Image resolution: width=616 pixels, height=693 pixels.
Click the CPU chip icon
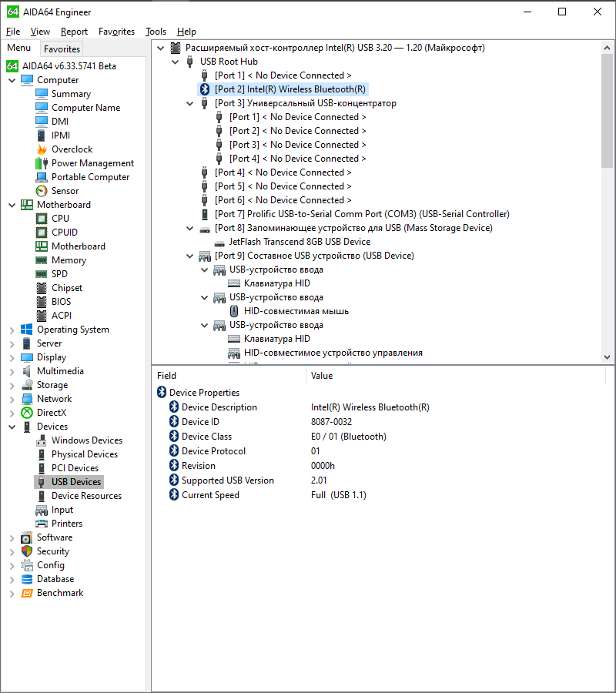point(42,219)
